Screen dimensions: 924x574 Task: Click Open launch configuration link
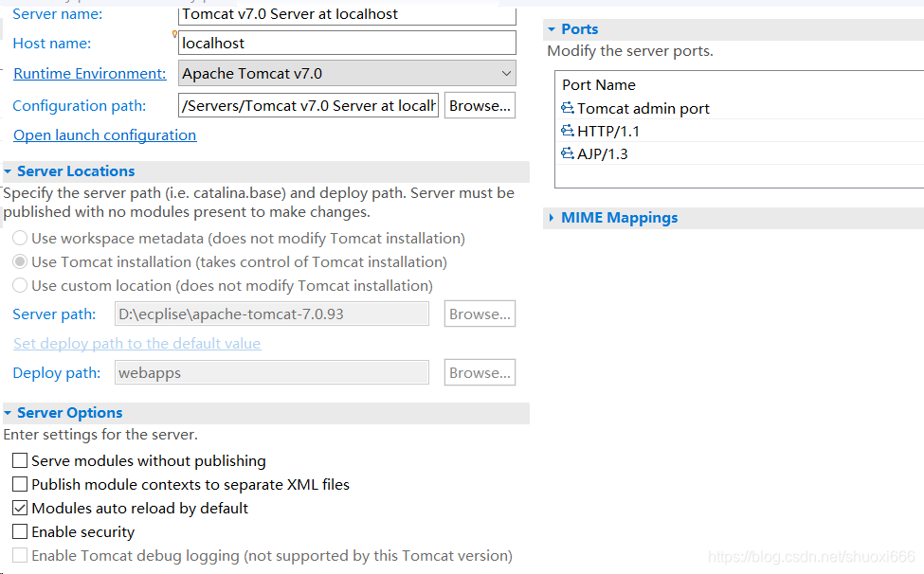pyautogui.click(x=105, y=135)
